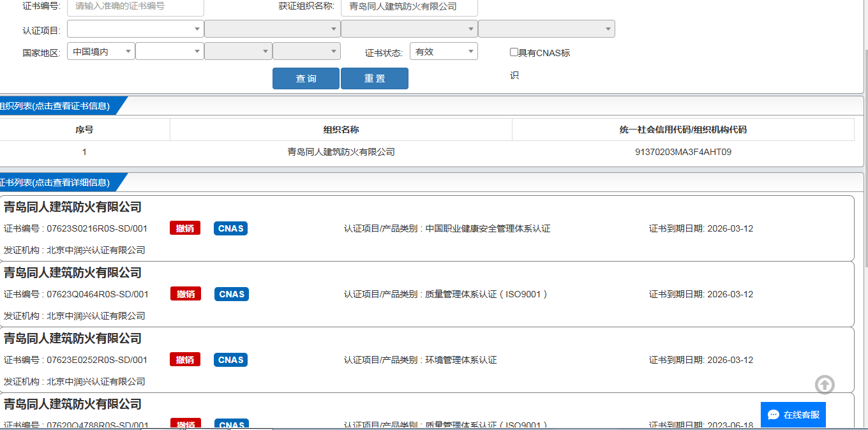Viewport: 868px width, 430px height.
Task: Click CNAS badge on certificate 07623S0216R0S-SD/001
Action: tap(230, 228)
